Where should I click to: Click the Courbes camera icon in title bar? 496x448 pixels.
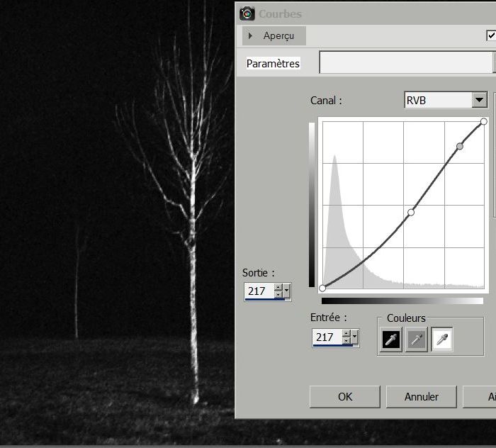tap(247, 13)
